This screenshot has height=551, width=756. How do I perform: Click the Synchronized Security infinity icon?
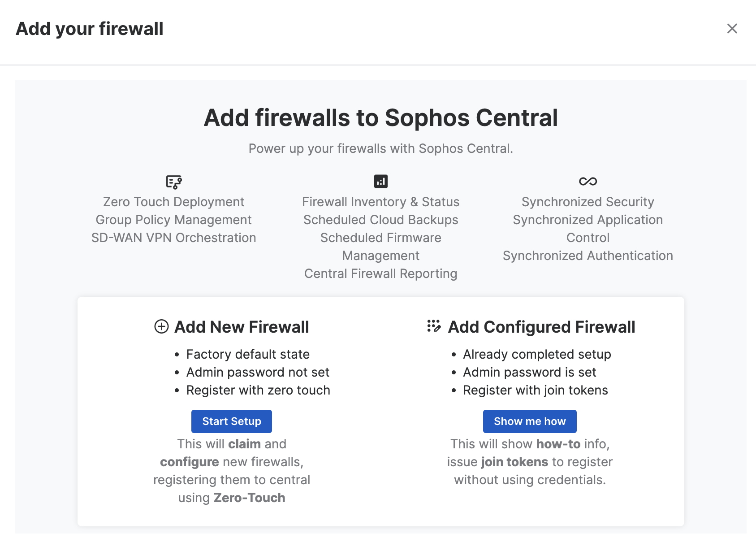click(588, 181)
